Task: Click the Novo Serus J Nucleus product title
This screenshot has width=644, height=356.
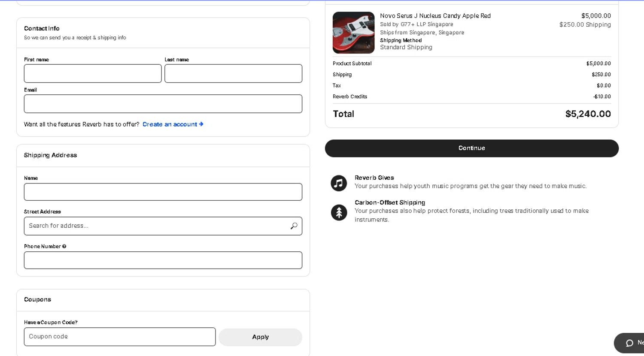Action: [x=435, y=16]
